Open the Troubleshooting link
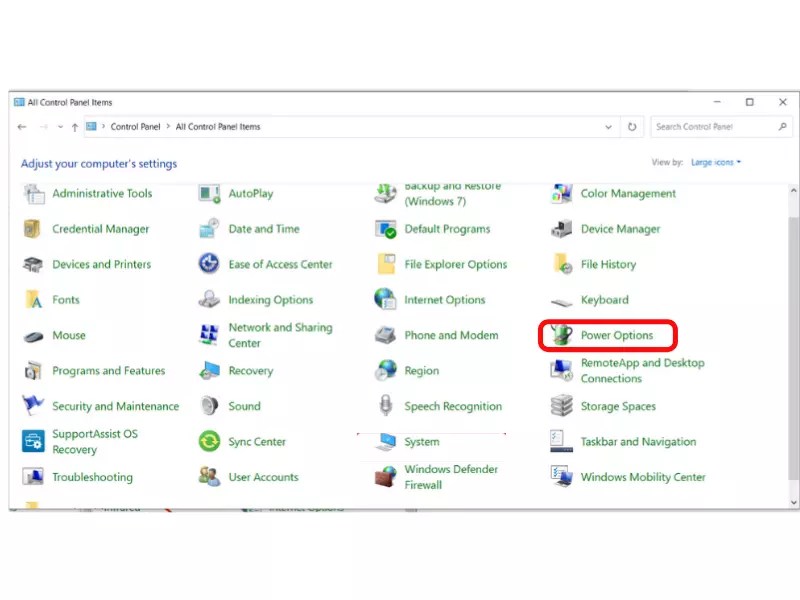The height and width of the screenshot is (600, 800). (x=92, y=477)
